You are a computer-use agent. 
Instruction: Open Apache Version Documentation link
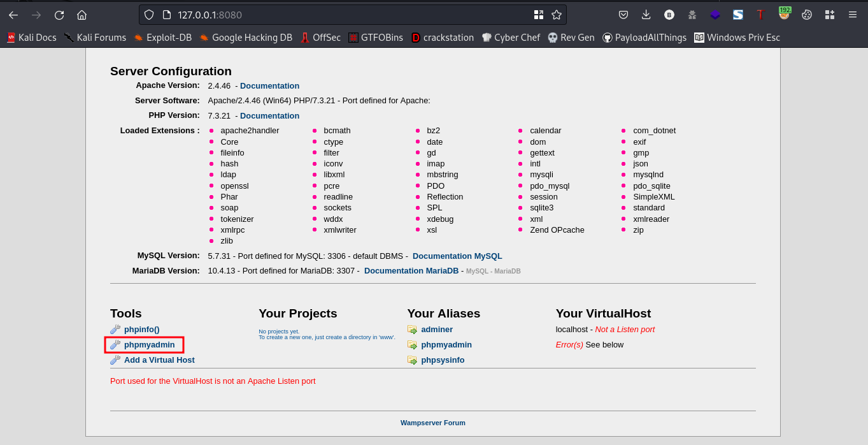pyautogui.click(x=269, y=85)
